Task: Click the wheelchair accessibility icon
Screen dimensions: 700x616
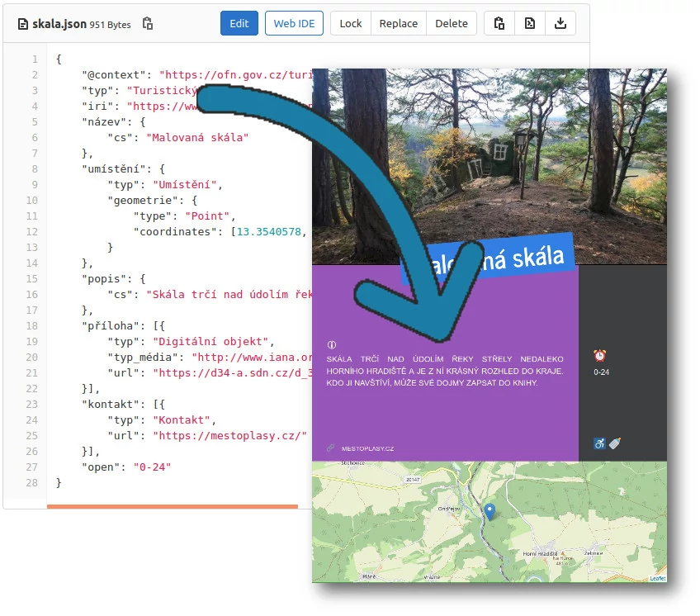Action: [599, 443]
